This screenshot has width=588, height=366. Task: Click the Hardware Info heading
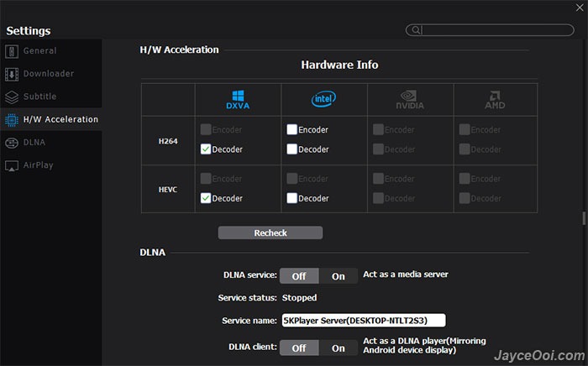tap(339, 65)
